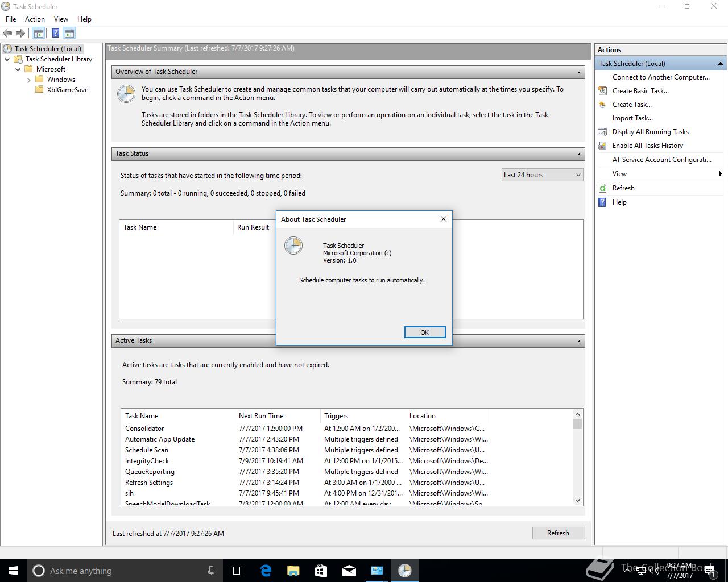The image size is (728, 582).
Task: Sort Active Tasks by Location column
Action: 448,416
